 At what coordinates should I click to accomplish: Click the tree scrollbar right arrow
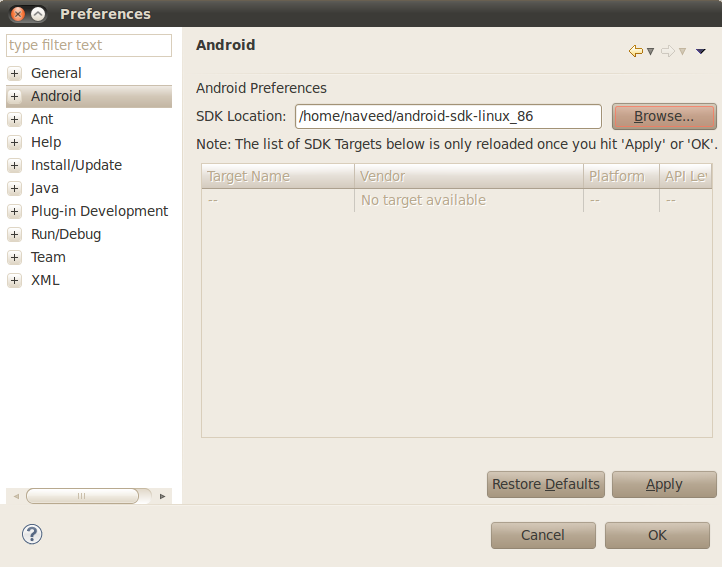point(162,496)
